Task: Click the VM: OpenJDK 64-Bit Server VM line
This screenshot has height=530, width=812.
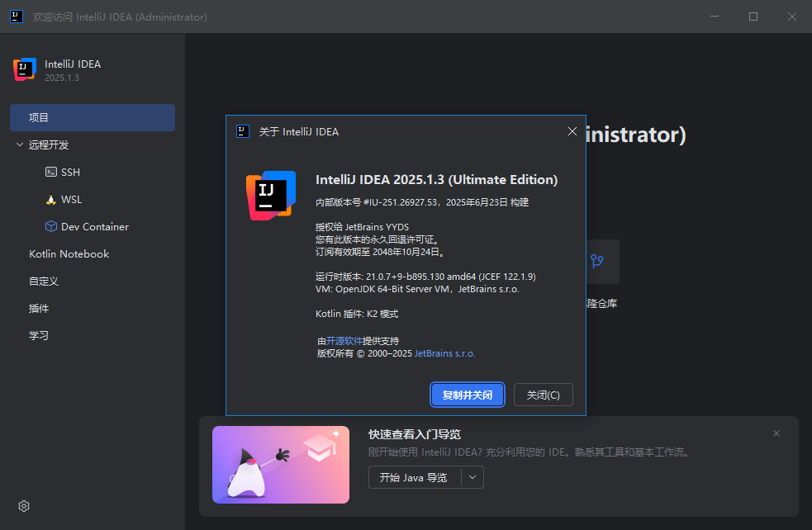Action: click(x=417, y=289)
